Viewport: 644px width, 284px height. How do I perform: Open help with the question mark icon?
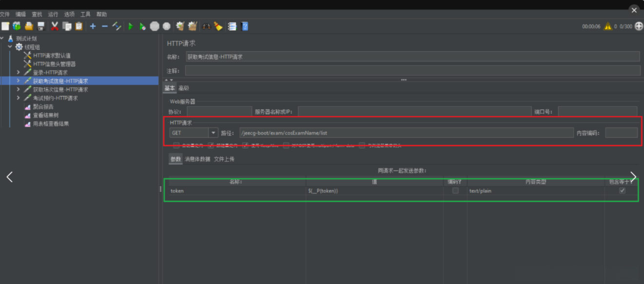click(245, 26)
